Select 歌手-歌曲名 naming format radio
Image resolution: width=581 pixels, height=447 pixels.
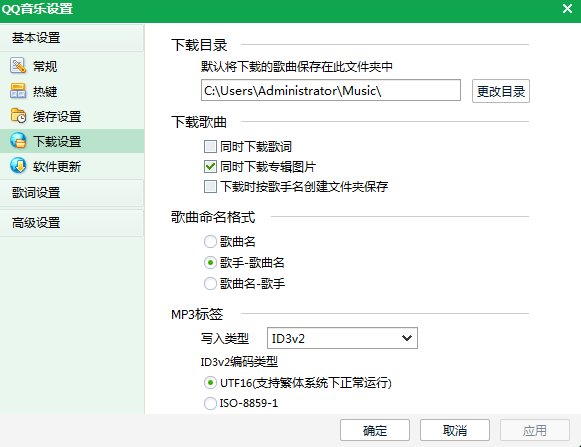coord(210,263)
